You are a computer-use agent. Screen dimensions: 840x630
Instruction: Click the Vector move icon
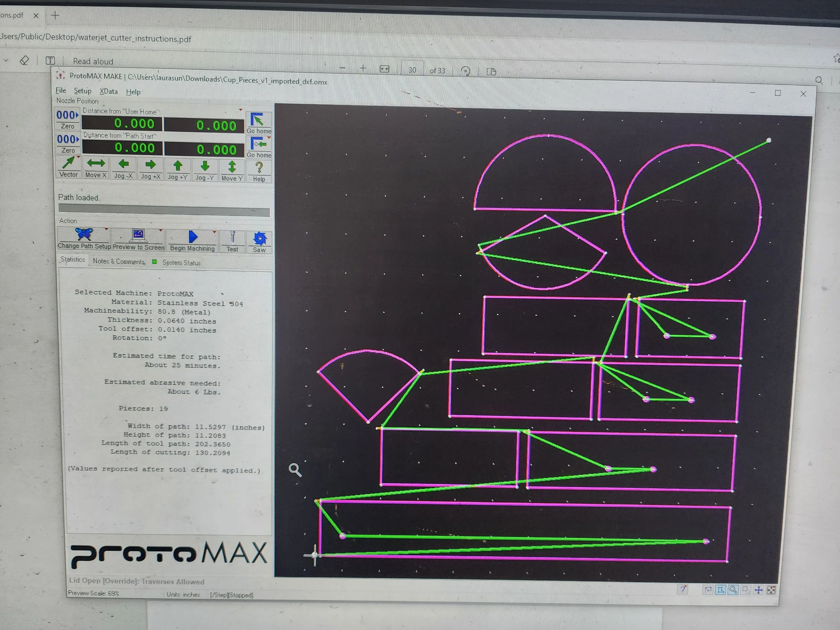click(68, 167)
